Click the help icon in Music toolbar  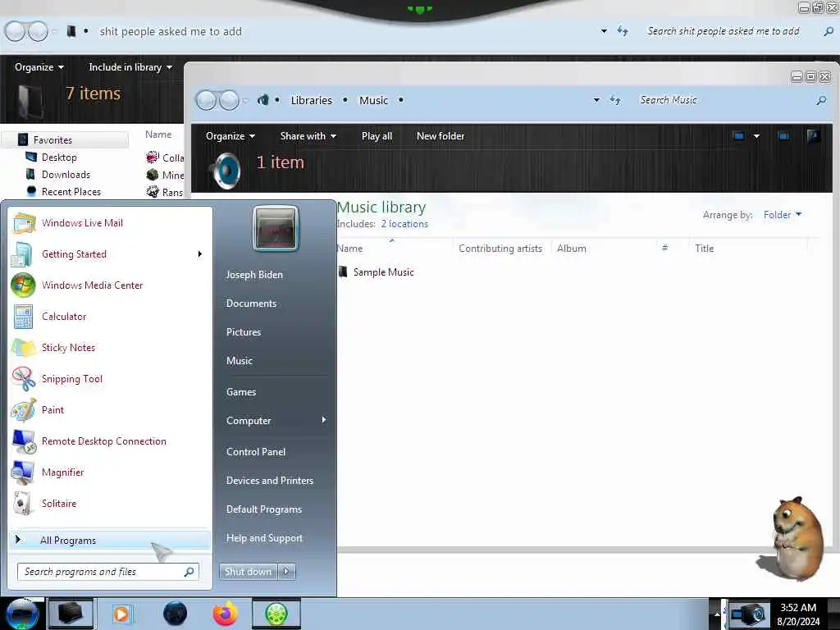(x=813, y=136)
